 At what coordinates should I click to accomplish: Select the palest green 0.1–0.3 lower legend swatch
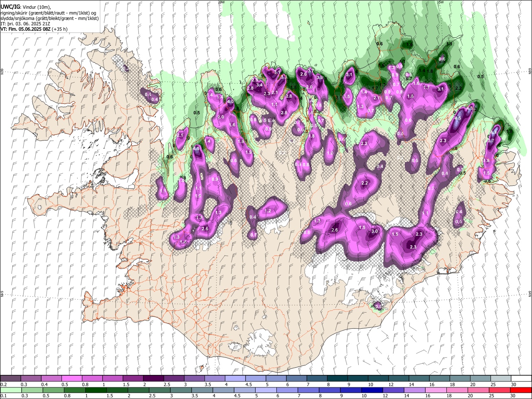coord(11,390)
